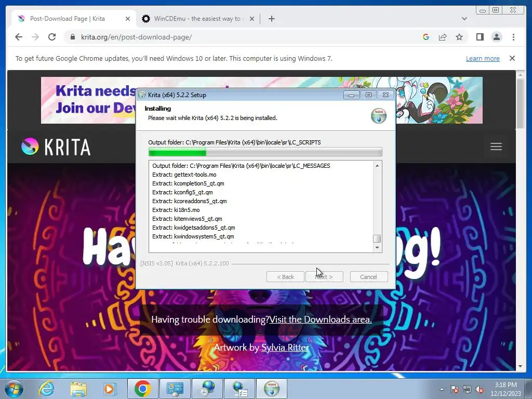The height and width of the screenshot is (399, 532).
Task: Close the Post-Download Page tab
Action: point(128,19)
